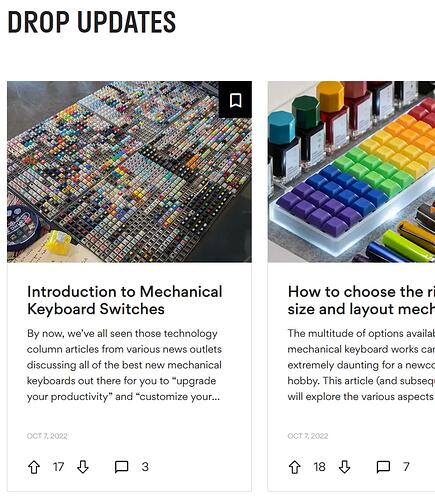Click the 3 comments count
This screenshot has height=500, width=435.
pos(145,467)
